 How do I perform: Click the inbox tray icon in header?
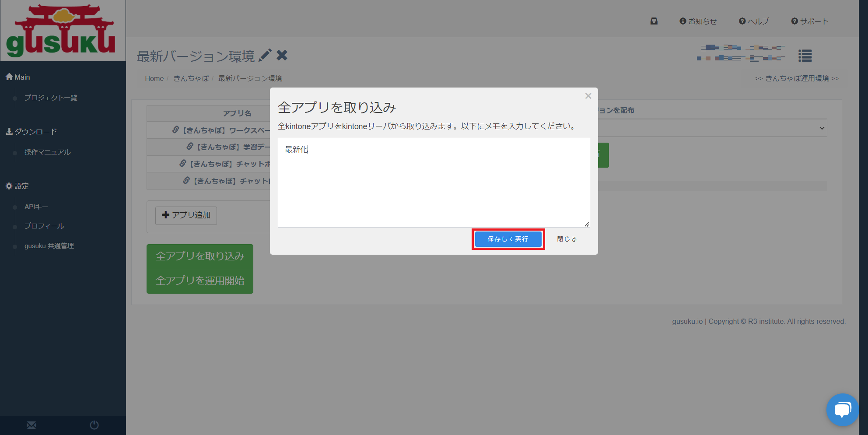(654, 21)
